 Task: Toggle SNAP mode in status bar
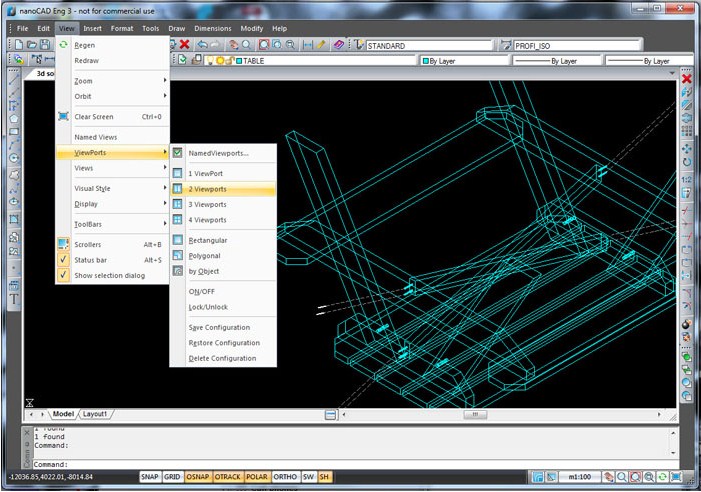(x=150, y=477)
